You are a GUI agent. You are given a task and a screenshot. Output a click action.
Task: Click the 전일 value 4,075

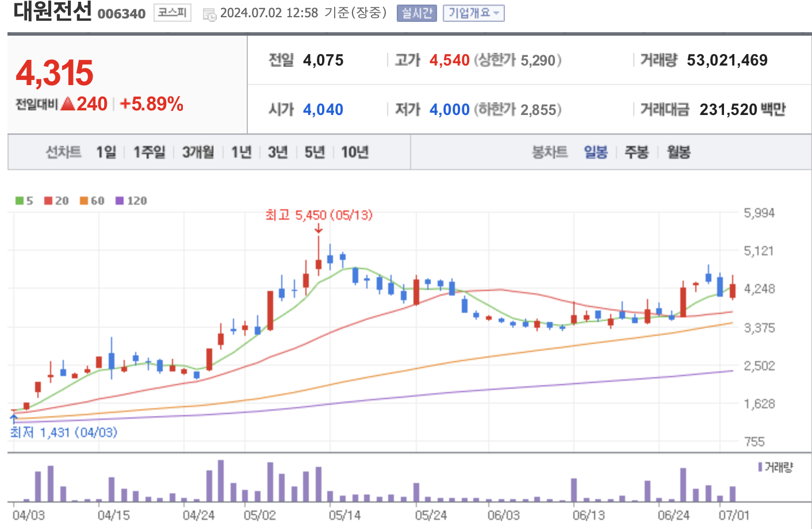pos(323,60)
